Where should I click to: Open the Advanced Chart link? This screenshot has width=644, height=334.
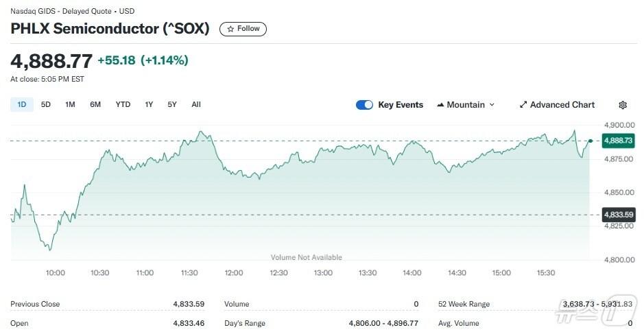[x=562, y=105]
